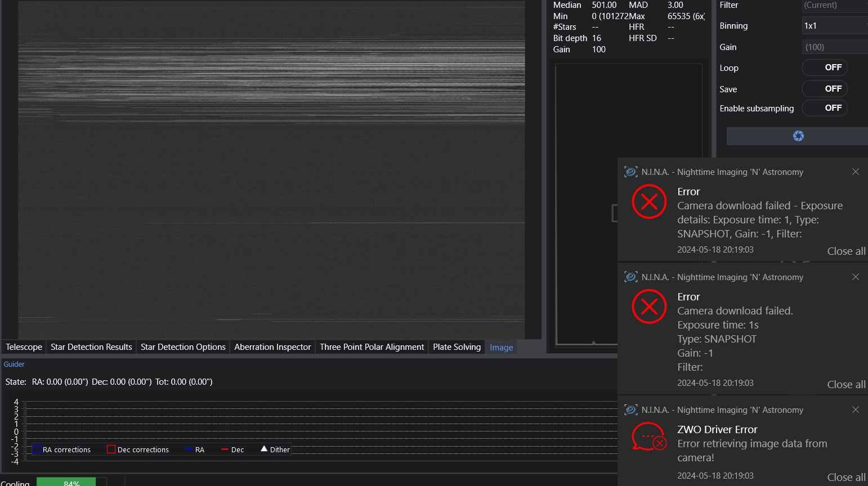Click the Dither triangle legend marker
Screen dimensions: 868x486
tap(264, 449)
